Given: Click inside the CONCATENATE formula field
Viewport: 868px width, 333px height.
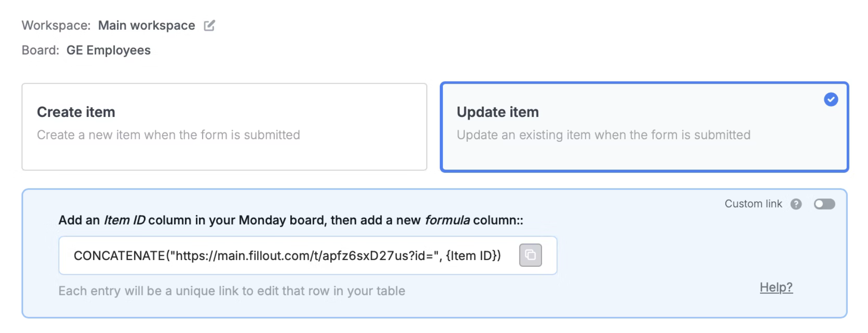Looking at the screenshot, I should [288, 255].
